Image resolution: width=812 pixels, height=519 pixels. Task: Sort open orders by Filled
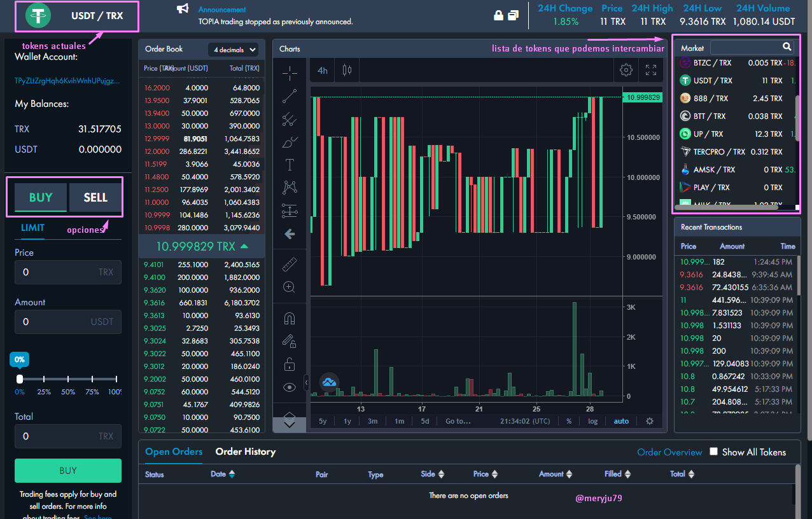(627, 474)
